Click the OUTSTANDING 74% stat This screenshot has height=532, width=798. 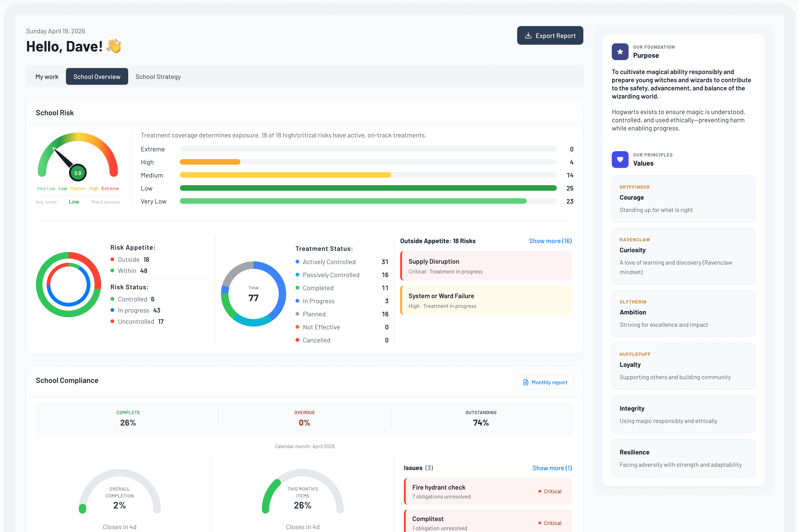point(481,419)
